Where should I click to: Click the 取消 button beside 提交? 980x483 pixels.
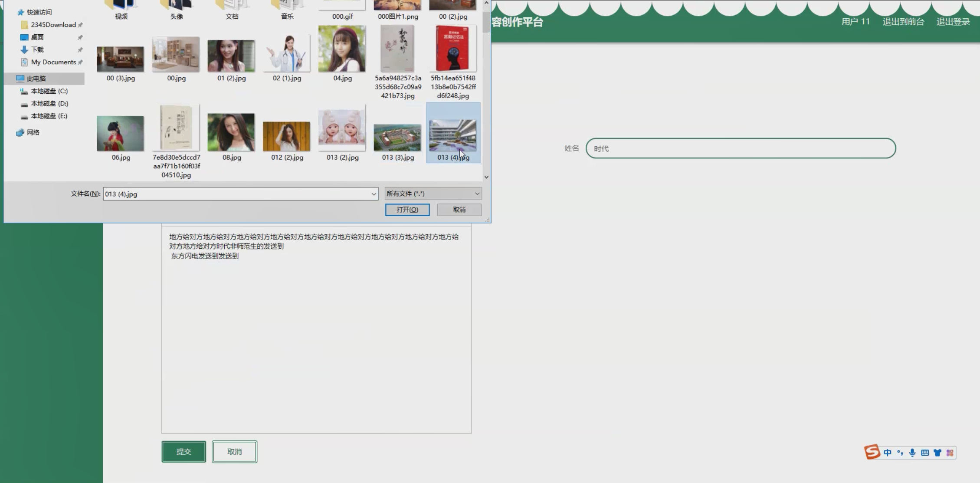pyautogui.click(x=235, y=452)
